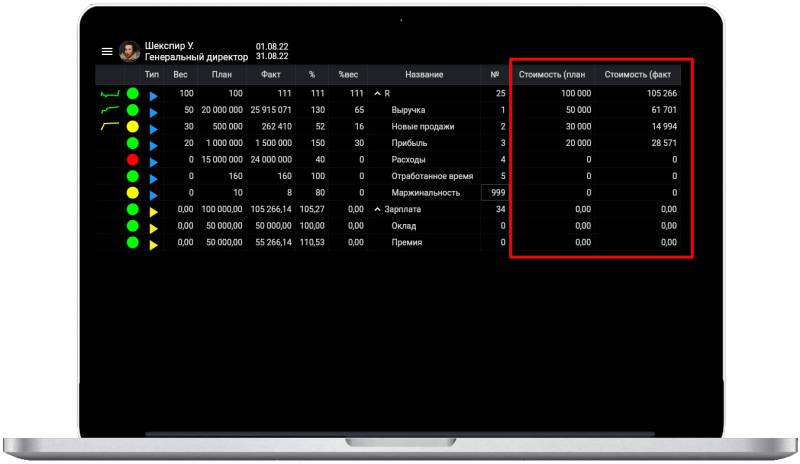The image size is (800, 464).
Task: Click the fact value 55 266,14
Action: (x=273, y=242)
